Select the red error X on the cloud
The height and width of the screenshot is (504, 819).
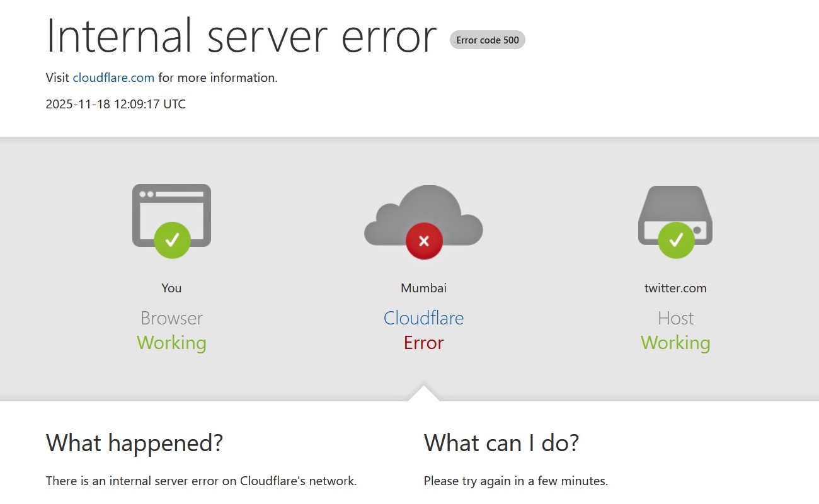point(423,240)
